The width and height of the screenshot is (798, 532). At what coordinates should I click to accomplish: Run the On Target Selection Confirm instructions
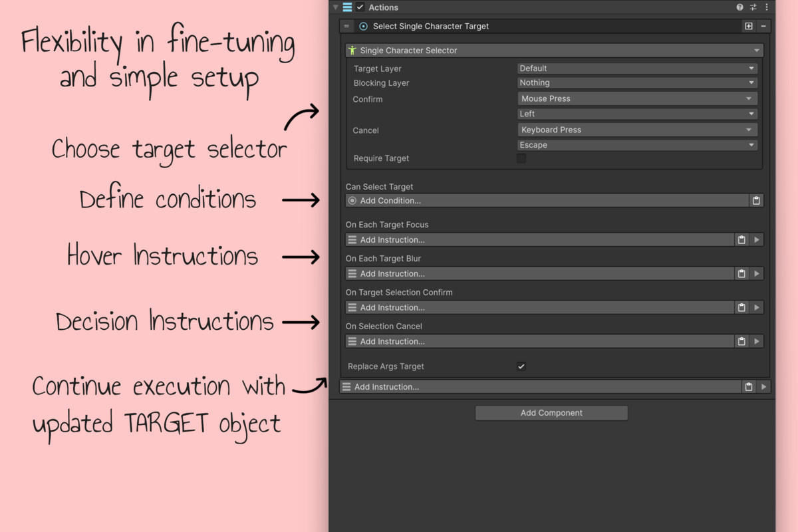757,308
